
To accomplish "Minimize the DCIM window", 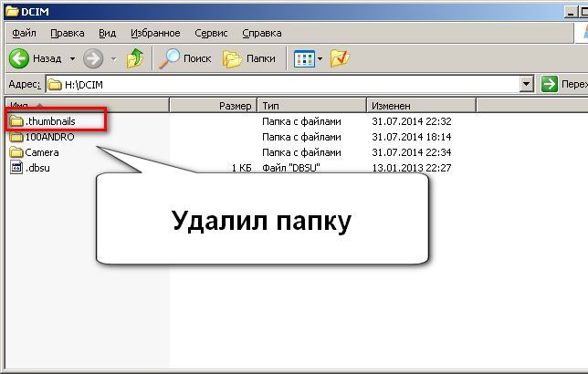I will (571, 12).
